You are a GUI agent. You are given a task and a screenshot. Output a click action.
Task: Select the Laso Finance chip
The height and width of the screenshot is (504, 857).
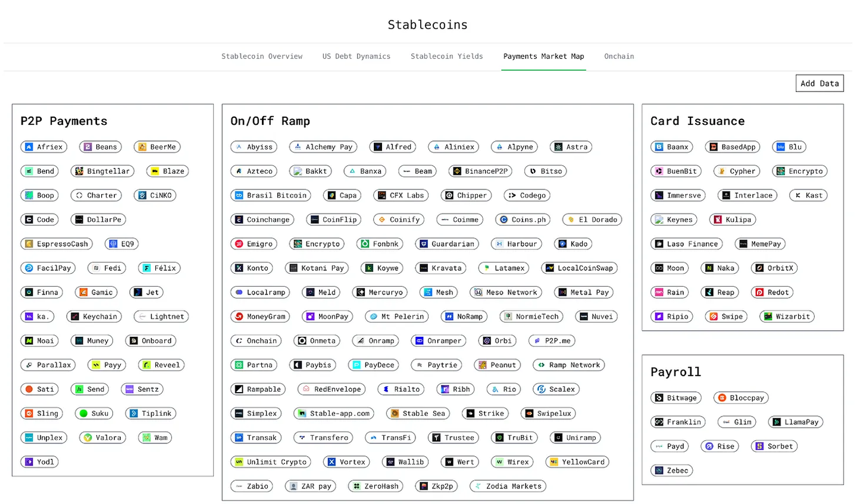(x=686, y=244)
